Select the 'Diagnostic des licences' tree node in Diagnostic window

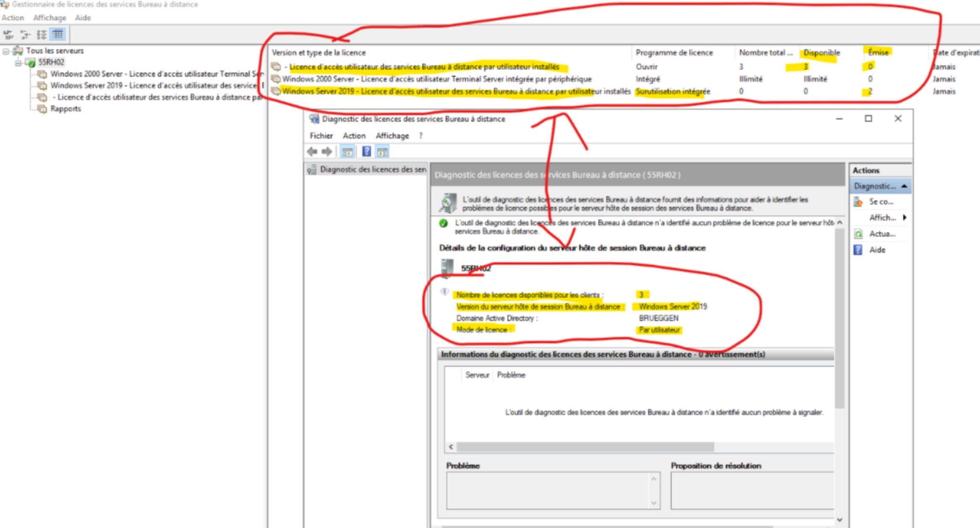coord(367,170)
